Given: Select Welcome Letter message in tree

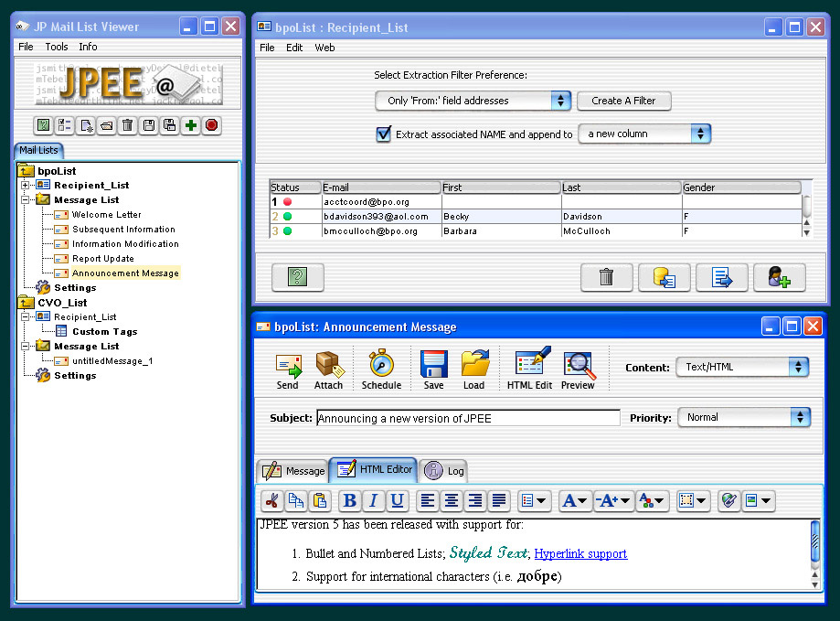Looking at the screenshot, I should click(107, 214).
